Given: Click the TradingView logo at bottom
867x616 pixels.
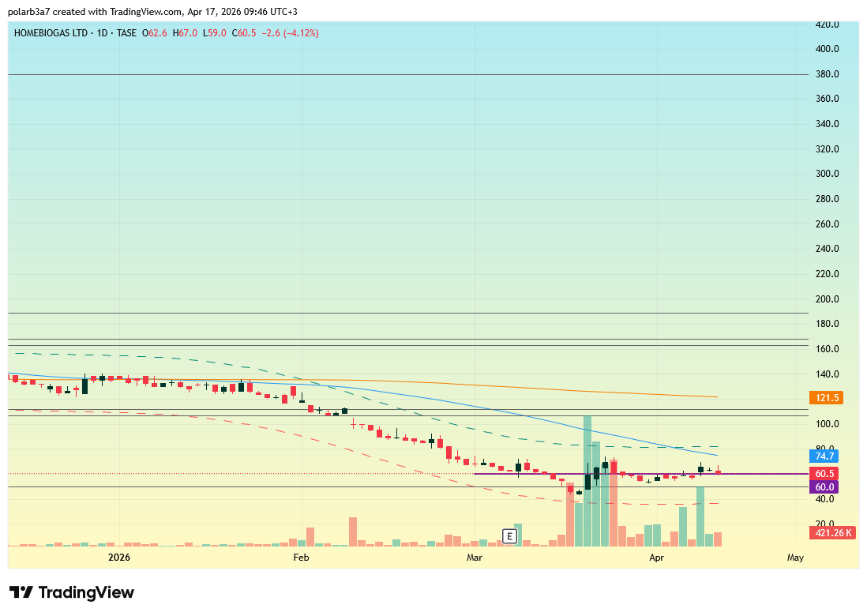Looking at the screenshot, I should point(72,593).
